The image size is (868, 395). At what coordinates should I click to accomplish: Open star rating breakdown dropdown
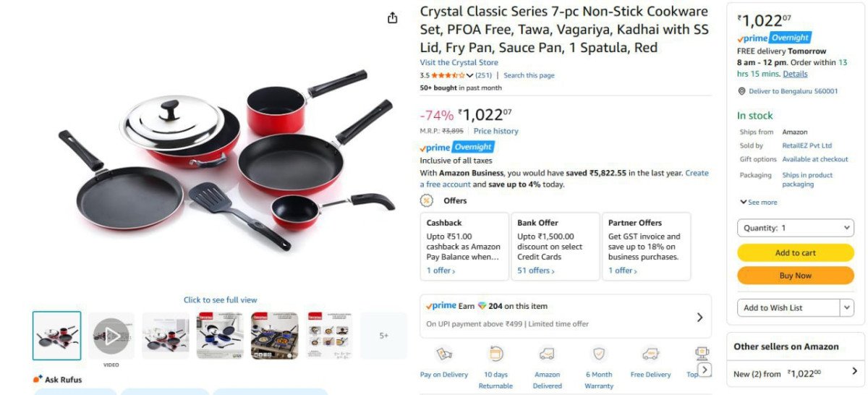470,75
